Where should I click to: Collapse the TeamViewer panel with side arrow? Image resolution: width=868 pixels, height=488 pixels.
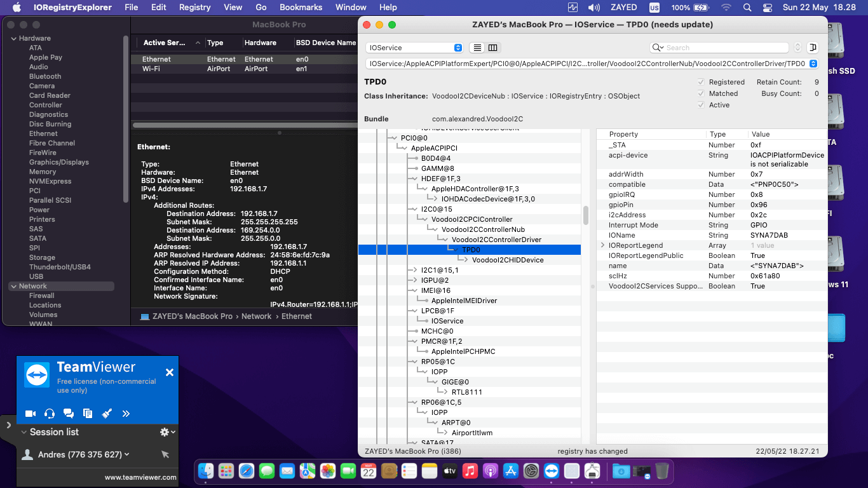pyautogui.click(x=8, y=424)
